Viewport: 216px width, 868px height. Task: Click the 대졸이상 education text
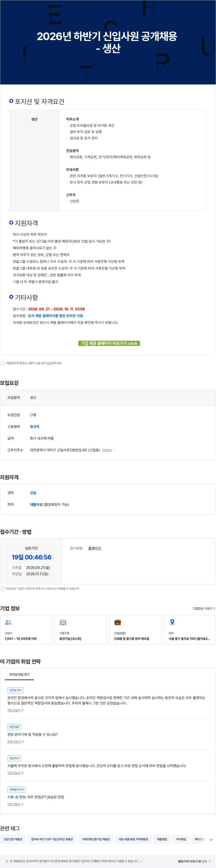point(36,504)
